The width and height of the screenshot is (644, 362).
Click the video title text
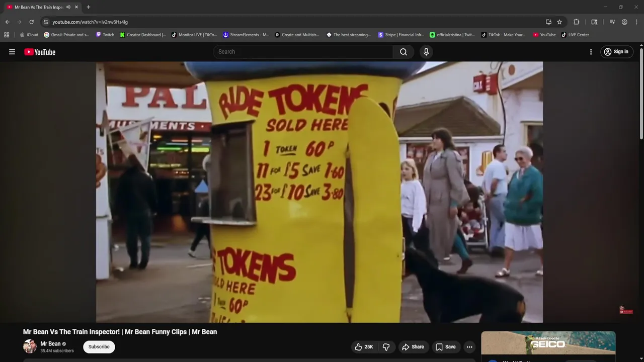(x=120, y=332)
